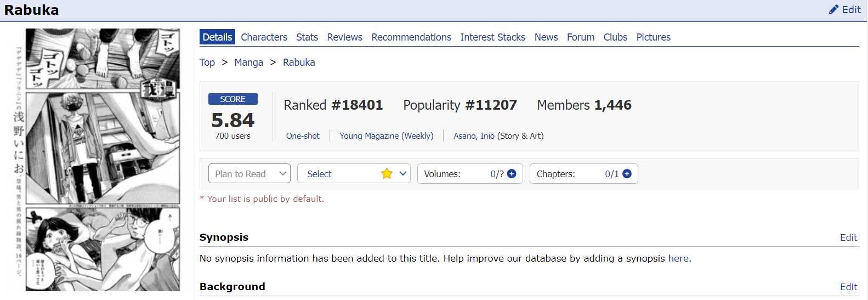Open the Recommendations tab
The width and height of the screenshot is (868, 300).
[411, 37]
